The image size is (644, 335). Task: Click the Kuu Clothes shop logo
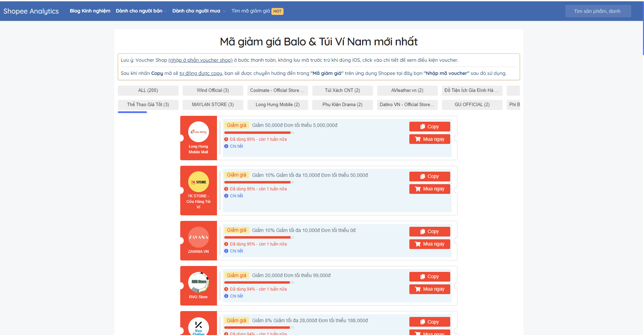tap(198, 327)
